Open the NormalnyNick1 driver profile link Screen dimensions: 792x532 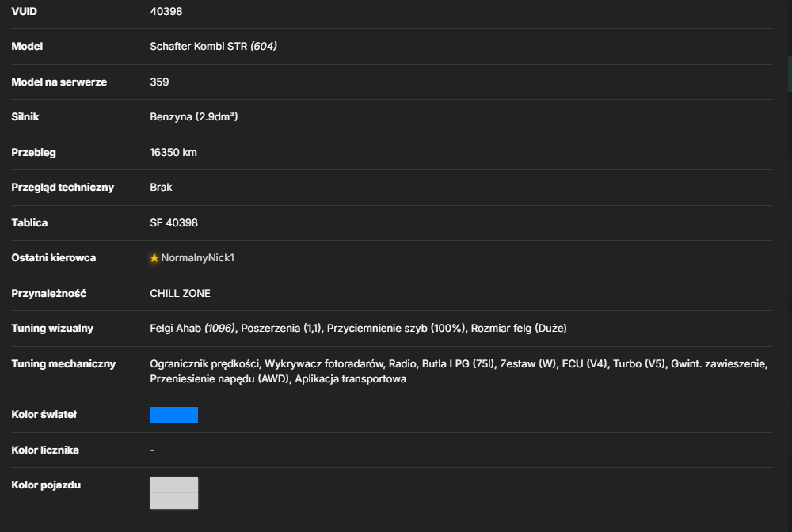tap(197, 258)
